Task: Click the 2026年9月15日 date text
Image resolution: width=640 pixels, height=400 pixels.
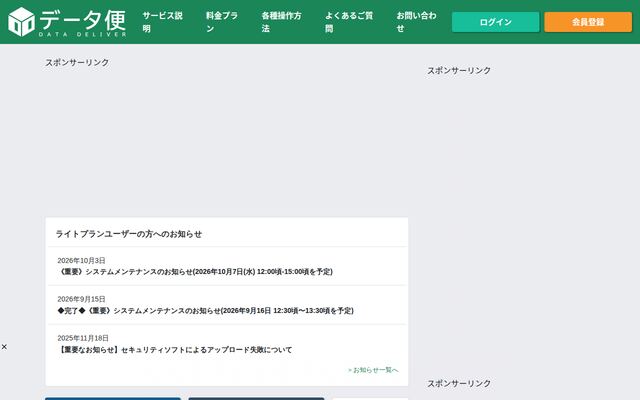Action: (81, 299)
